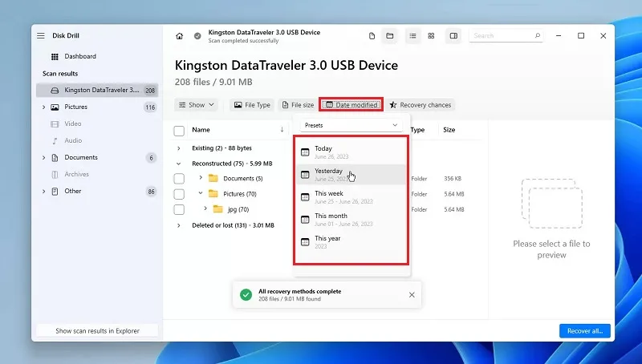Choose the This year date preset
The image size is (642, 364).
(x=351, y=242)
